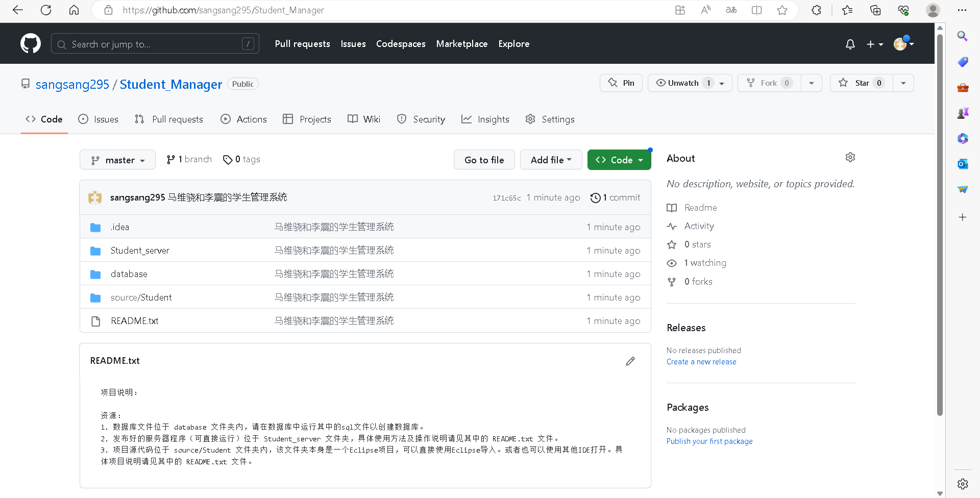Viewport: 980px width, 498px height.
Task: Open the Insights tab
Action: click(485, 119)
